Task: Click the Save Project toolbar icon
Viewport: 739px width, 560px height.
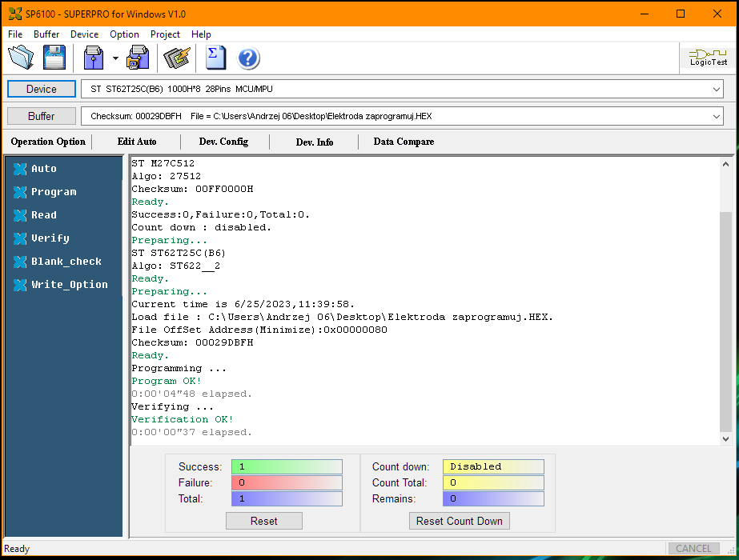Action: [x=138, y=58]
